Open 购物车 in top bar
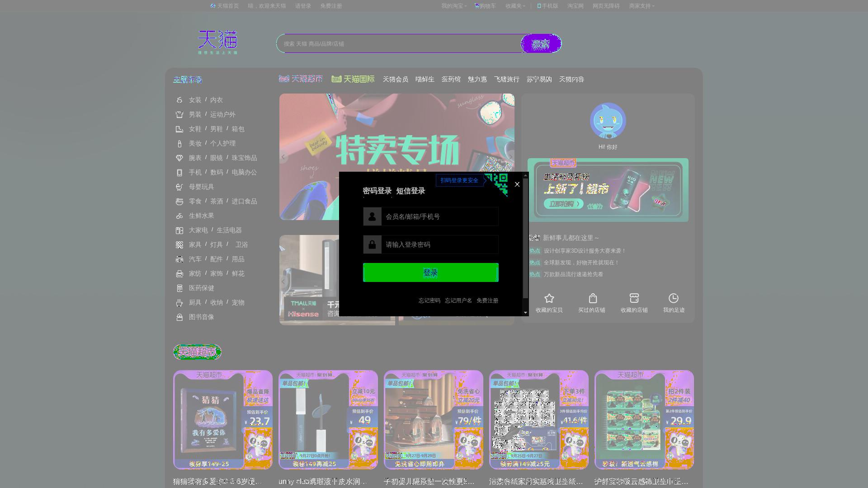 [x=486, y=6]
